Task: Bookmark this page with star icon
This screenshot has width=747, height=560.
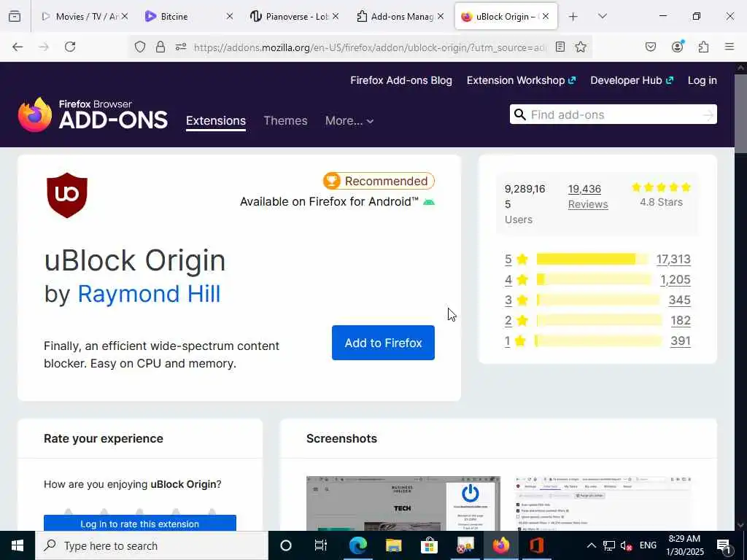Action: [580, 47]
